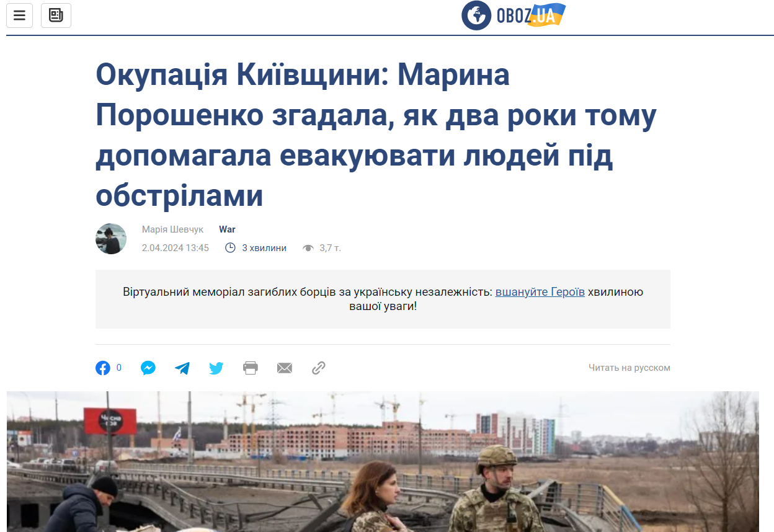Share the article on Telegram
Viewport: 774px width, 532px height.
[x=182, y=368]
